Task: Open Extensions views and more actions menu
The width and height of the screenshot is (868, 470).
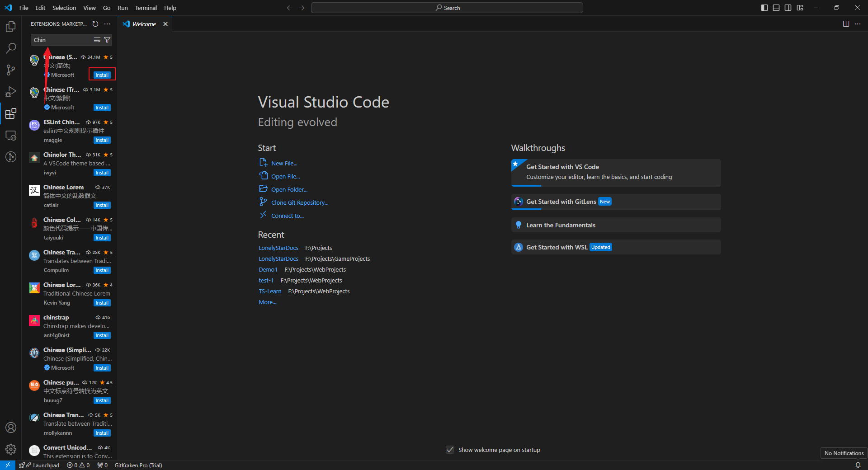Action: [x=107, y=24]
